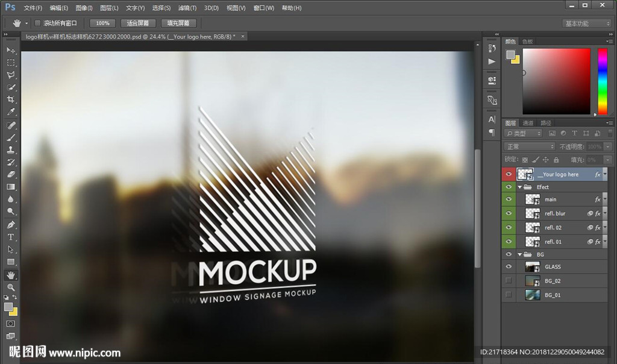
Task: Open the layer filter type dropdown
Action: [x=523, y=133]
